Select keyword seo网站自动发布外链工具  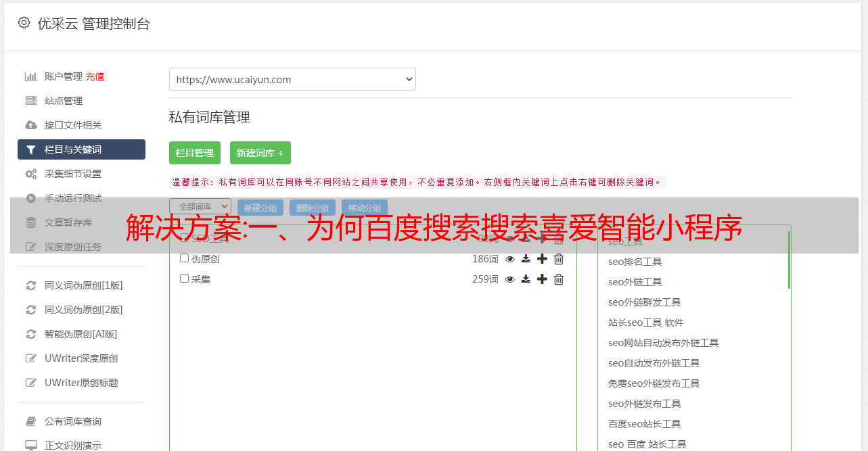pos(664,343)
